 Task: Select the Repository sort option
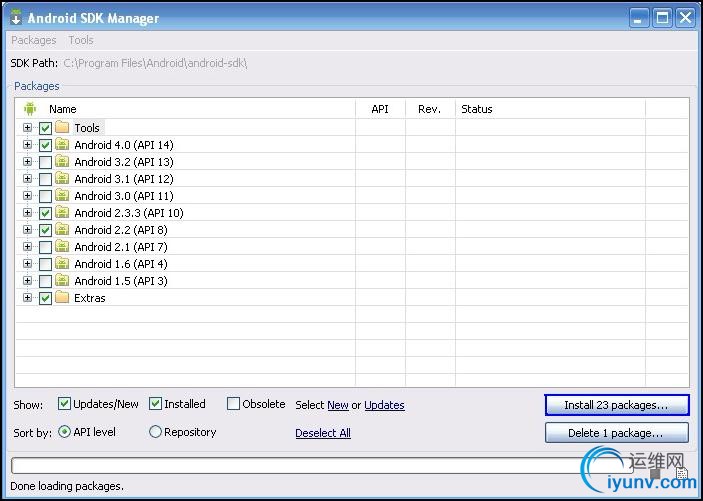pyautogui.click(x=155, y=432)
